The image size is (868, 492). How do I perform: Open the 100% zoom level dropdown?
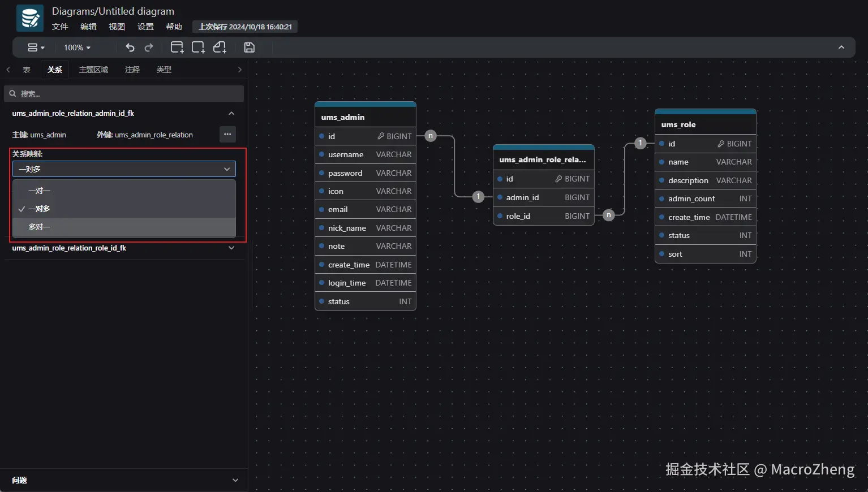(x=77, y=48)
